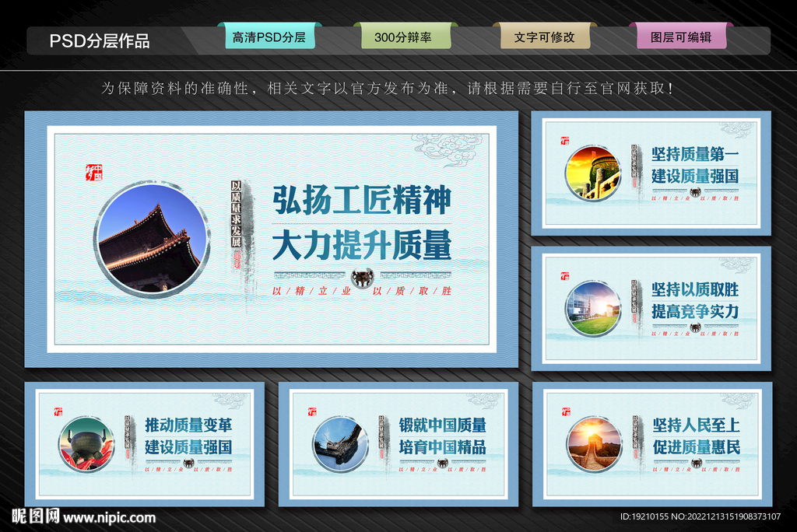This screenshot has height=532, width=797.
Task: Open the 锻就中国质量 poster thumbnail
Action: tap(398, 444)
